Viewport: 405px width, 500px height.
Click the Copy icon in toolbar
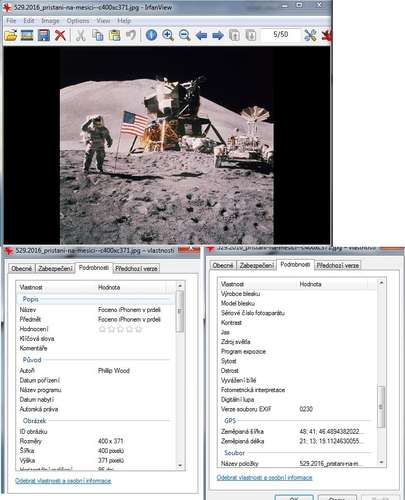pyautogui.click(x=98, y=35)
